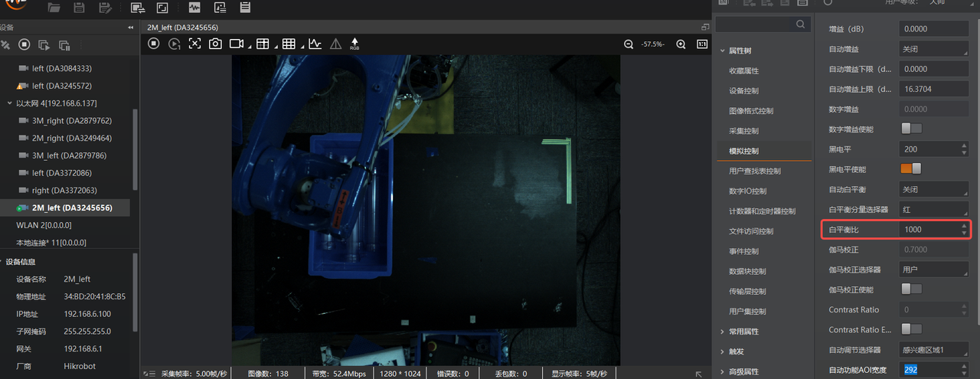
Task: Open 采集控制 in the attribute tree
Action: (743, 131)
